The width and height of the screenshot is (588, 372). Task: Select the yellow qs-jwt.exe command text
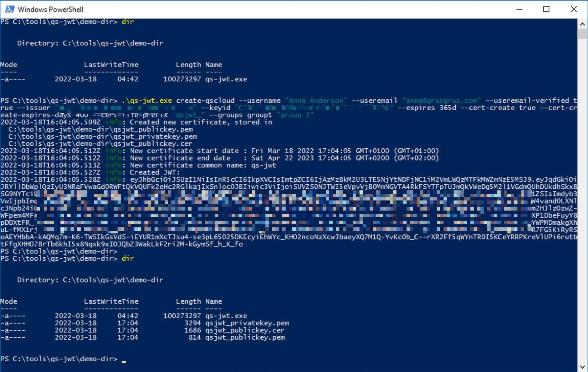click(148, 100)
